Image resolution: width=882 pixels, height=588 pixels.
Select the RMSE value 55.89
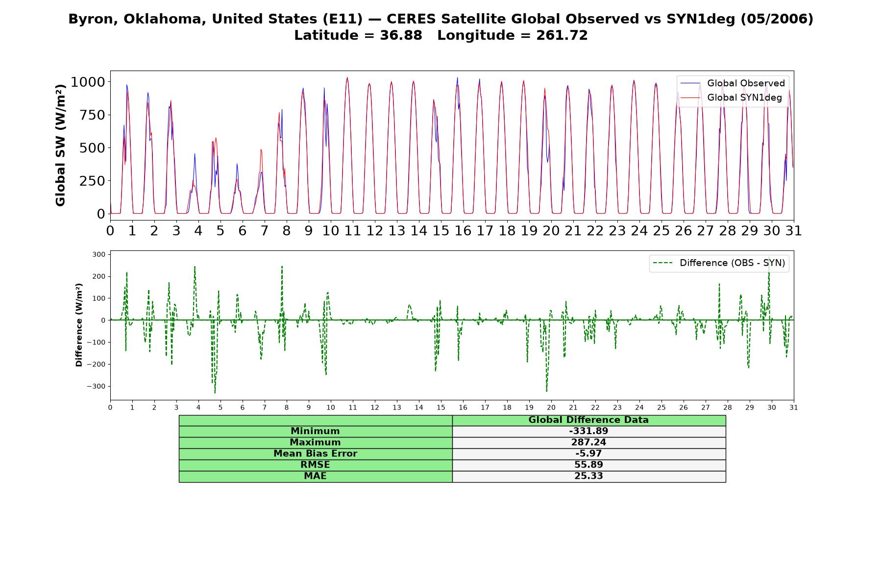coord(589,465)
